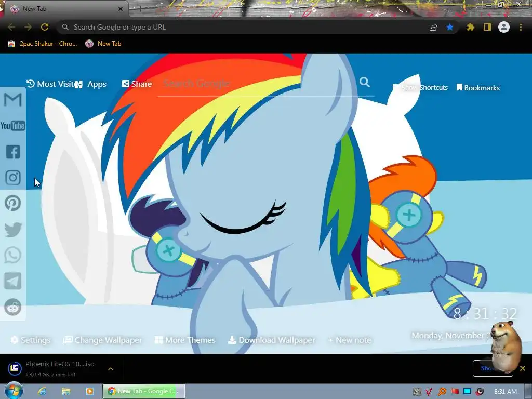Expand options for Phoenix LiteOS download
532x399 pixels.
[111, 368]
